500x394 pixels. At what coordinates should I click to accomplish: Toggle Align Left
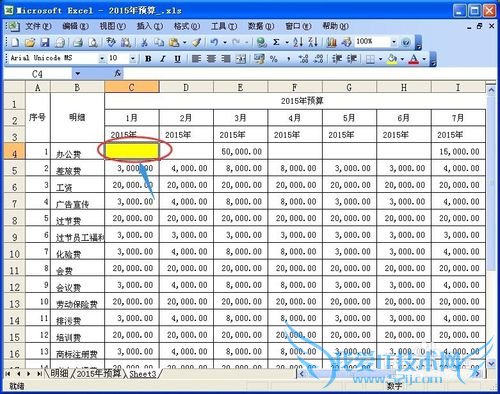click(196, 59)
